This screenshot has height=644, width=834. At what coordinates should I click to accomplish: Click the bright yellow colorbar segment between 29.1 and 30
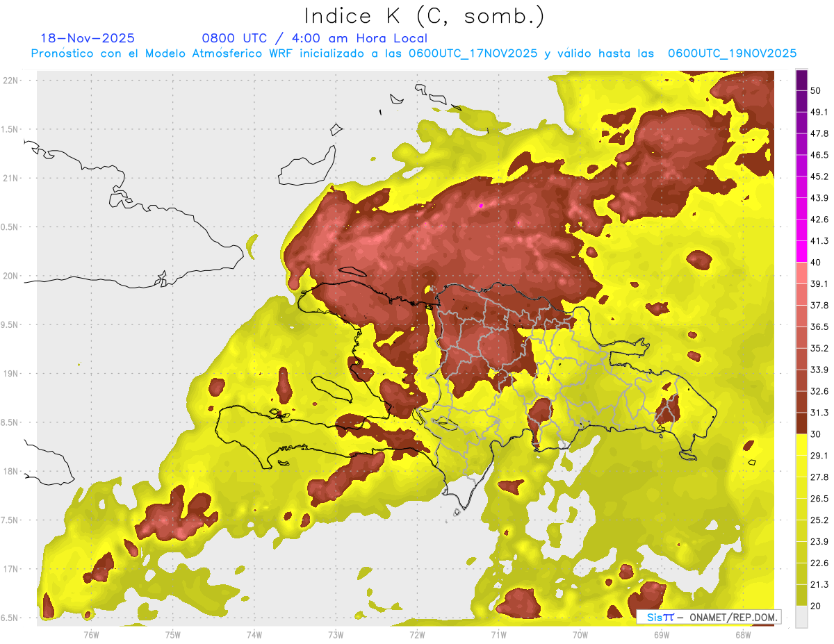click(x=801, y=445)
